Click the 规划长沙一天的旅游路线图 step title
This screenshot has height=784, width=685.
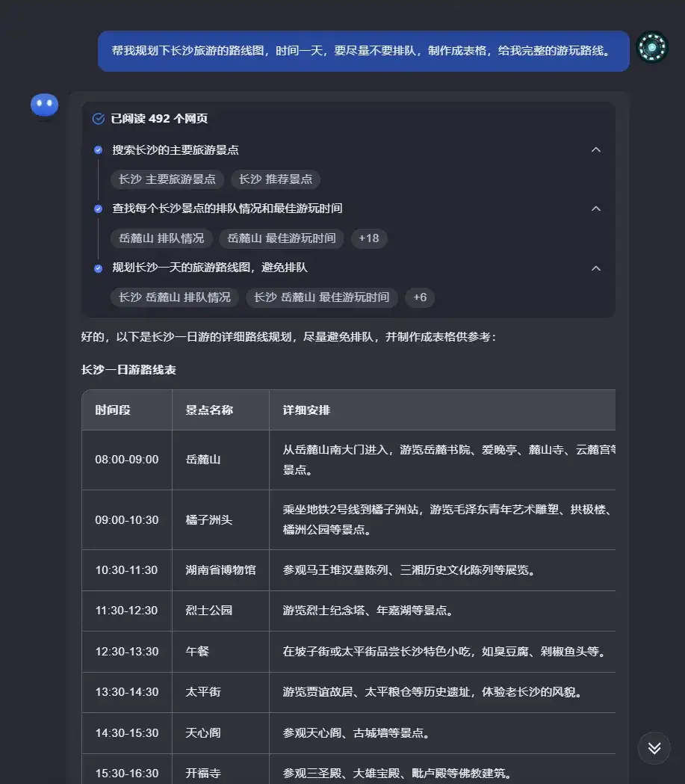pos(209,268)
